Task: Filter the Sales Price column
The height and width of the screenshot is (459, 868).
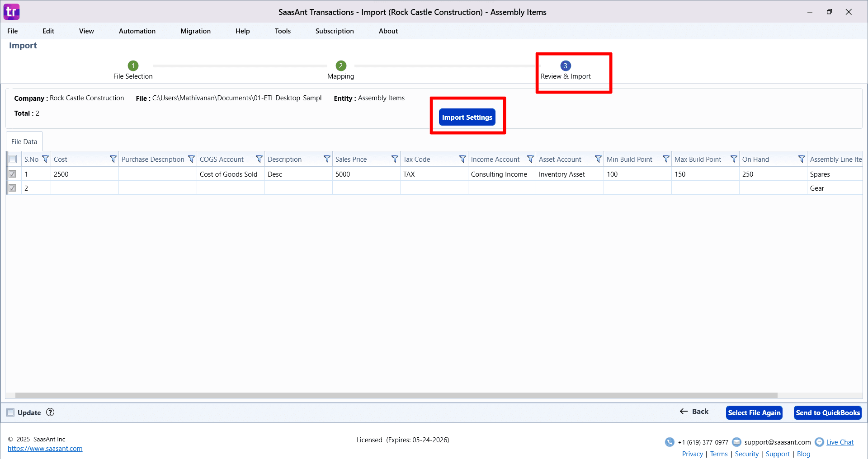Action: (395, 159)
